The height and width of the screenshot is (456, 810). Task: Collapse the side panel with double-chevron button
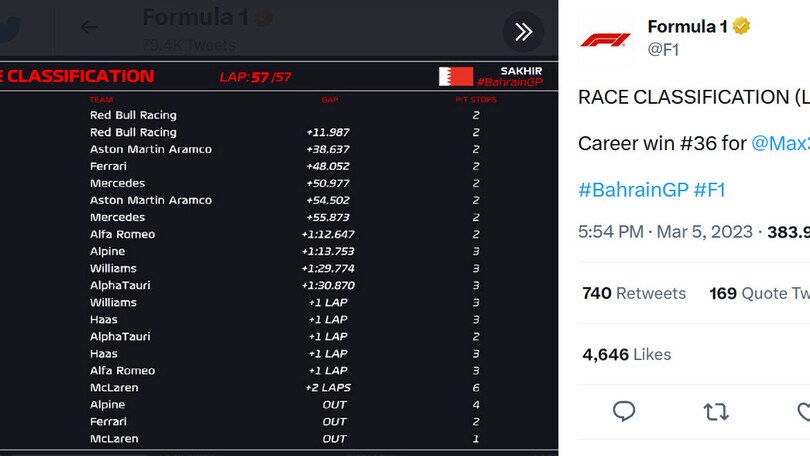click(523, 32)
